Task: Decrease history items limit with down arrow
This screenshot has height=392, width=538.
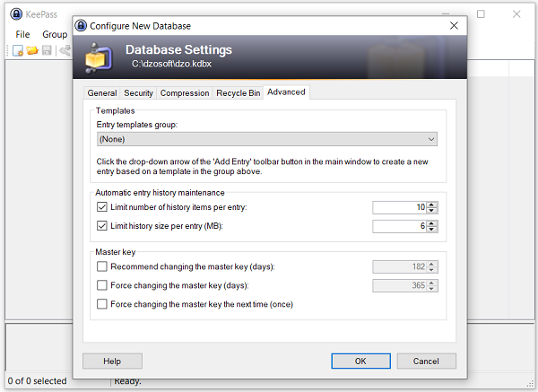Action: tap(432, 210)
